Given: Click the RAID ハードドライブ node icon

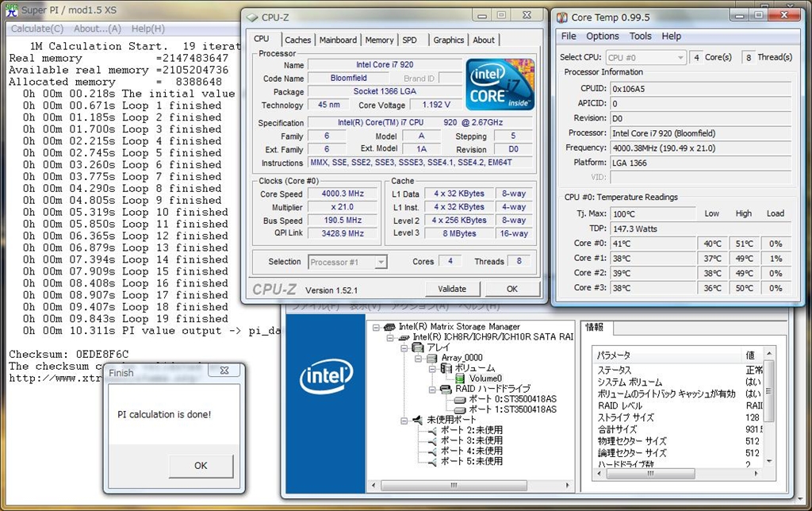Looking at the screenshot, I should point(446,389).
